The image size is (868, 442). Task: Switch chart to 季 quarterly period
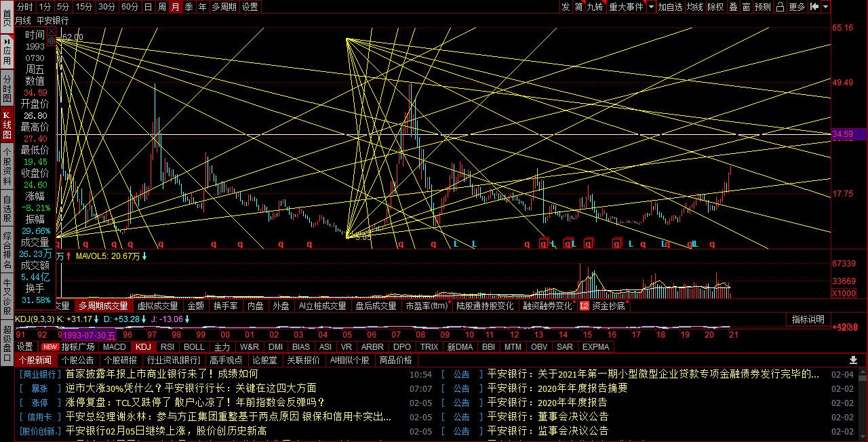pyautogui.click(x=189, y=7)
